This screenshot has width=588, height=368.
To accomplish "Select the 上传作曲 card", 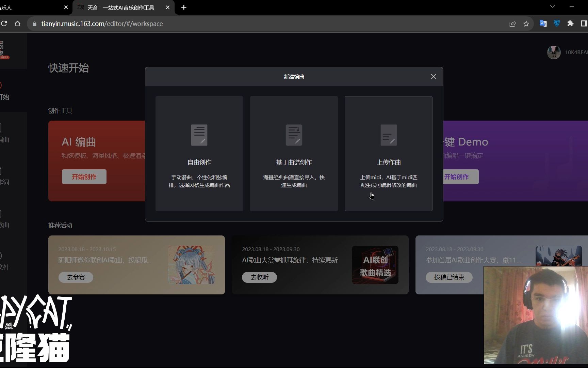I will pos(389,154).
